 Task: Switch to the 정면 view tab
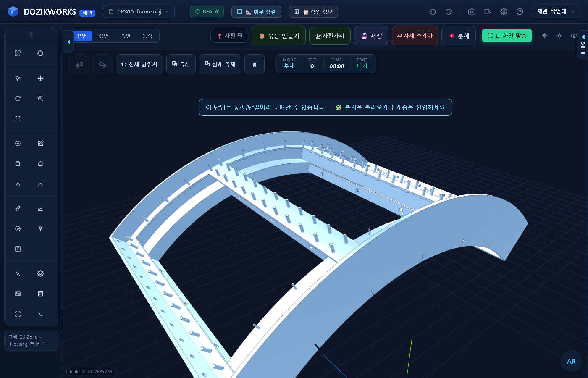(x=104, y=36)
